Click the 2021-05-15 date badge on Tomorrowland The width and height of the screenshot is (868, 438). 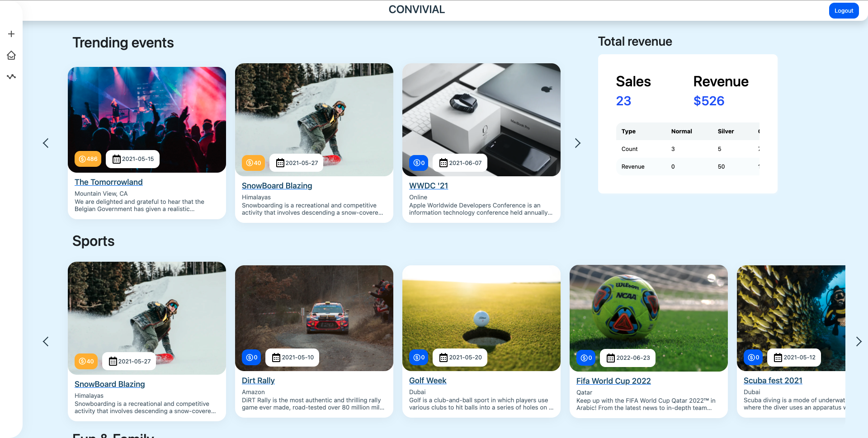[133, 159]
